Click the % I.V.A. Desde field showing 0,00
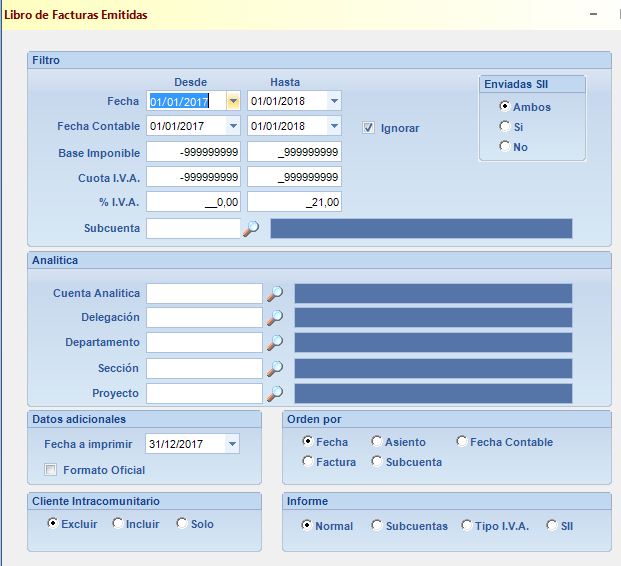621x566 pixels. 193,202
